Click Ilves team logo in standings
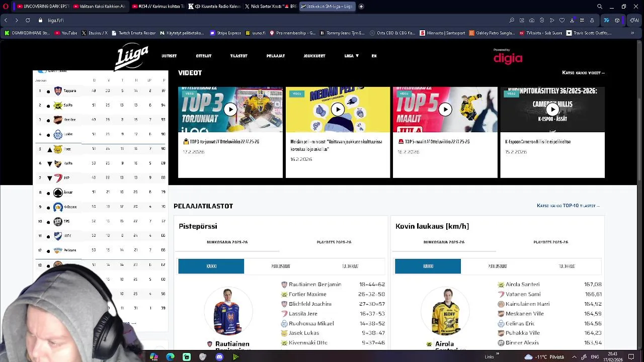This screenshot has height=362, width=644. coord(58,149)
